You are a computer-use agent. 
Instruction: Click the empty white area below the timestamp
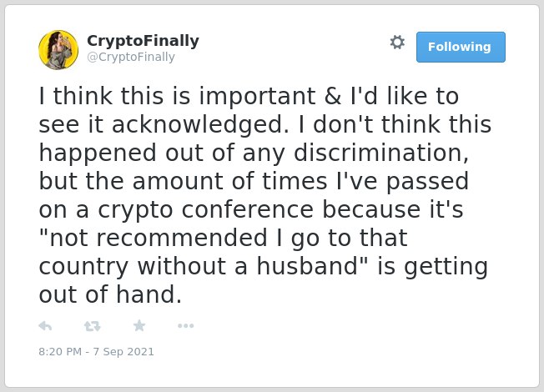click(x=272, y=373)
